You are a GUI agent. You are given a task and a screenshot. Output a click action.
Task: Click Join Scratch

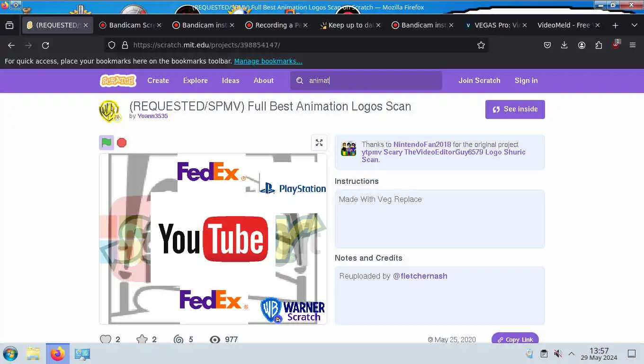[x=479, y=81]
